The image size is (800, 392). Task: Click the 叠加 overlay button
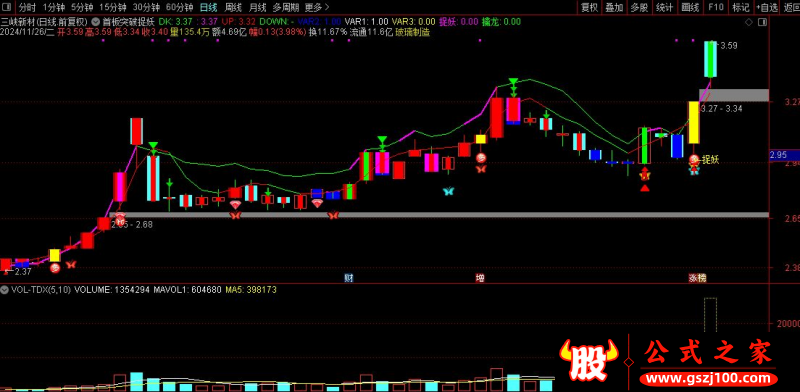[614, 8]
